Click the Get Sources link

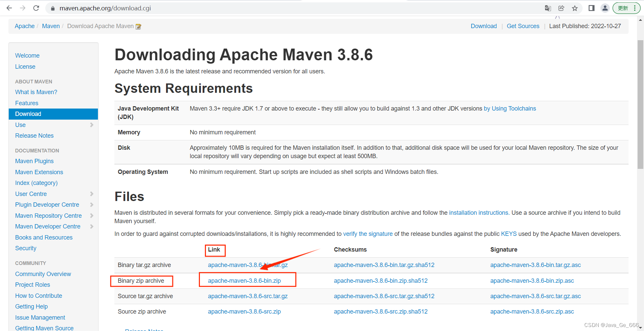coord(523,26)
